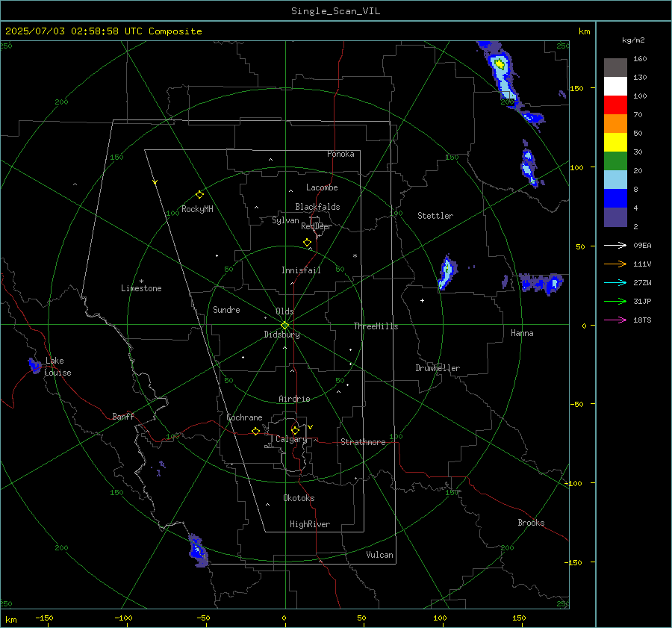
Task: Click the Banff town label
Action: click(x=123, y=417)
